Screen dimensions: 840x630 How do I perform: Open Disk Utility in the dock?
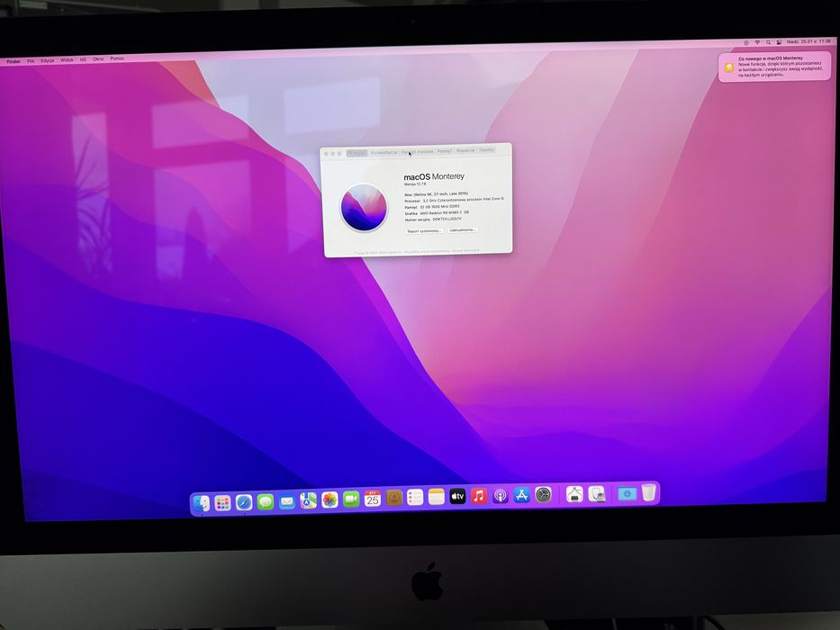596,494
